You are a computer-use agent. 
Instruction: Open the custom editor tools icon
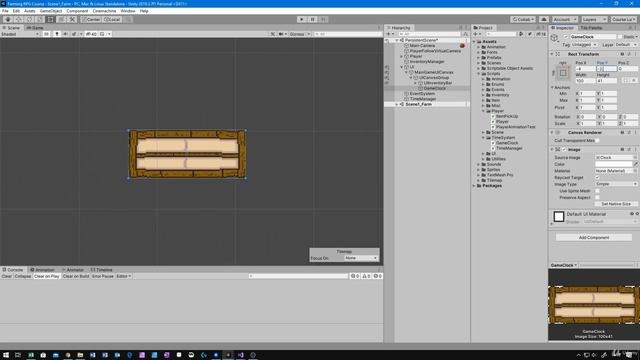click(72, 19)
